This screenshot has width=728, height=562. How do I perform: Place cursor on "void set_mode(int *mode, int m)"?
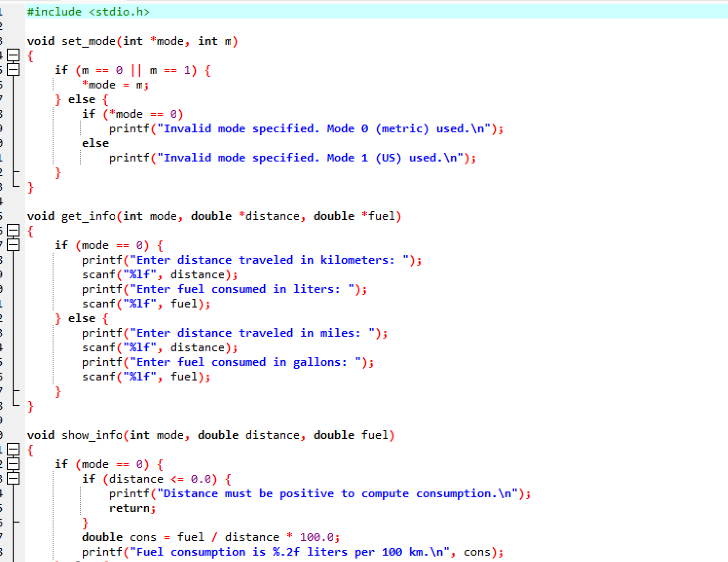pos(132,41)
